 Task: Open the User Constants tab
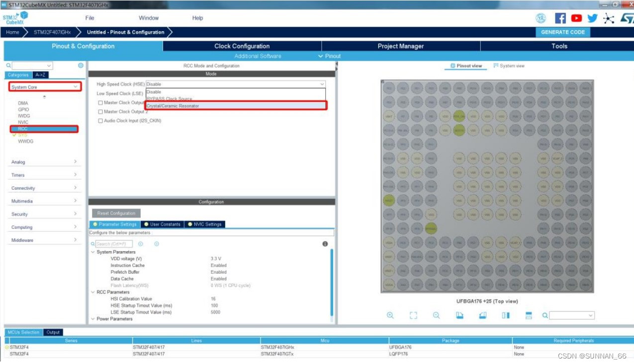(163, 224)
